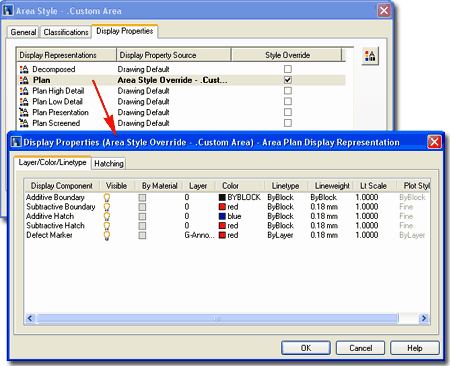Open the red color swatch for Subtractive Hatch
This screenshot has width=450, height=366.
click(x=222, y=226)
